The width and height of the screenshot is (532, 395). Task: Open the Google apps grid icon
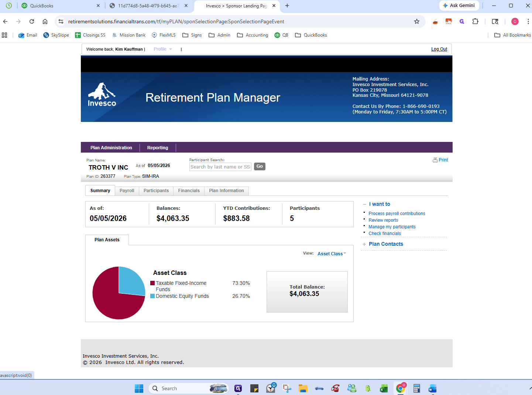click(x=5, y=35)
